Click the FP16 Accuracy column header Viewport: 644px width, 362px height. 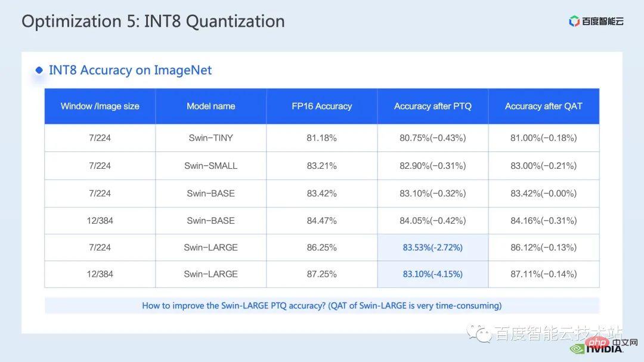[321, 106]
